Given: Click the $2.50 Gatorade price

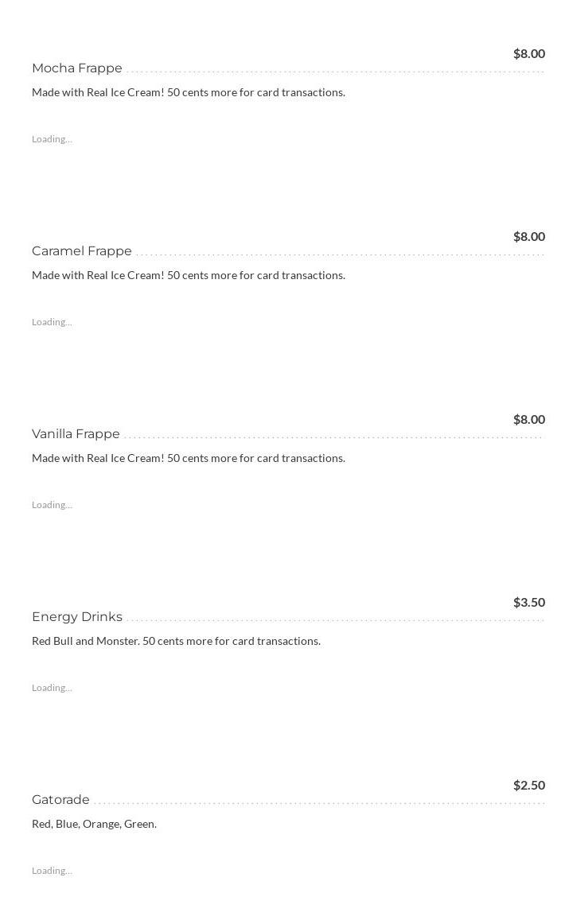Looking at the screenshot, I should coord(528,786).
